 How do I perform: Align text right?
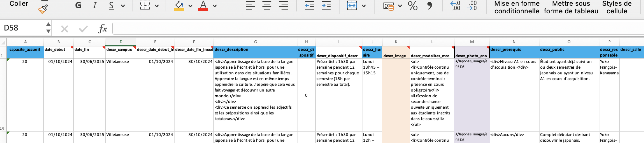pos(283,5)
